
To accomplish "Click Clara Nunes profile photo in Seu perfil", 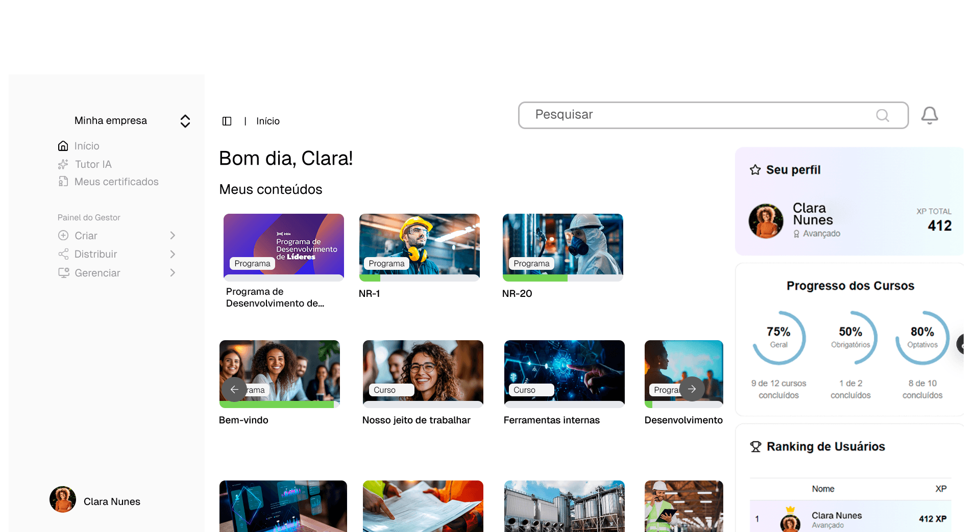I will pos(766,221).
